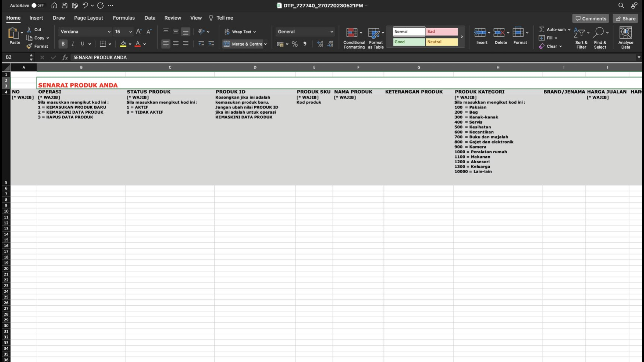Image resolution: width=644 pixels, height=362 pixels.
Task: Apply Percent style icon
Action: coord(295,44)
